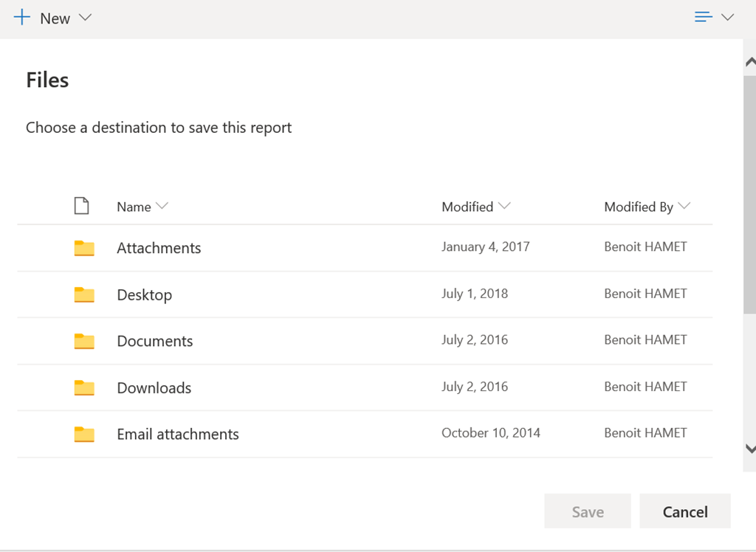Viewport: 756px width, 552px height.
Task: Click the view options lines icon
Action: pyautogui.click(x=704, y=17)
